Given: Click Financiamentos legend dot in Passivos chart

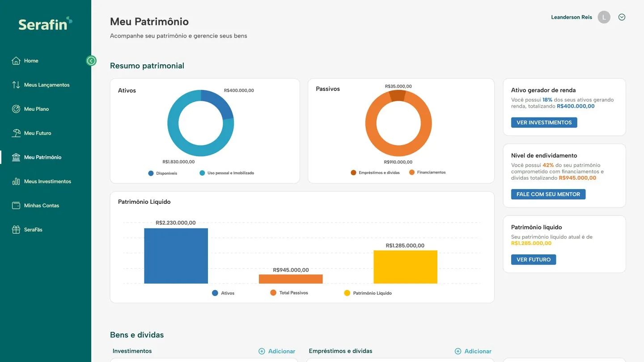Looking at the screenshot, I should coord(412,172).
